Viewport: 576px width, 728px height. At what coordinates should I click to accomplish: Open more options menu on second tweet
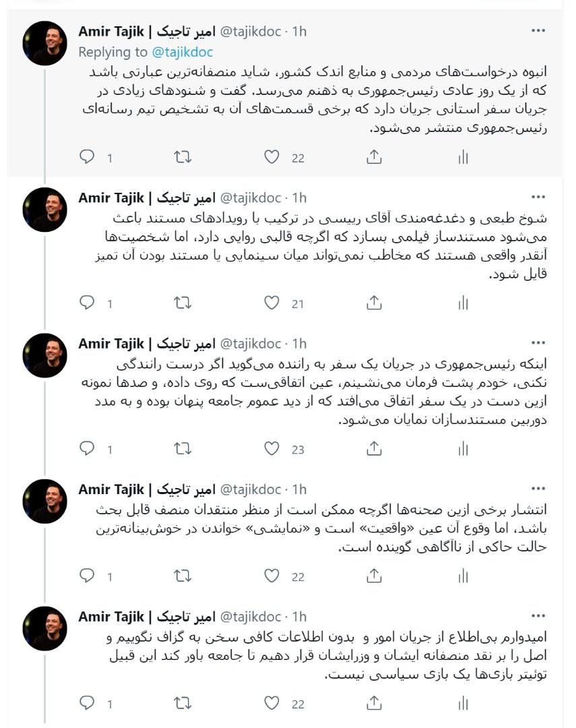click(538, 198)
